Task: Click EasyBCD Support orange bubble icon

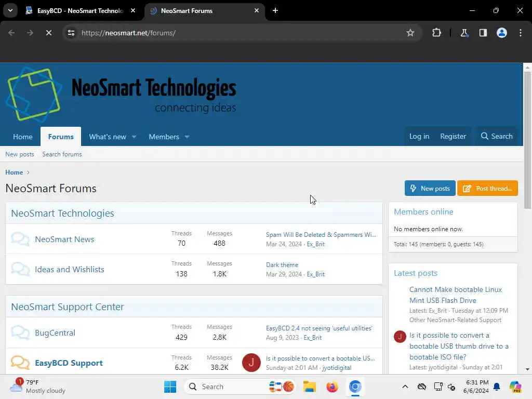Action: point(20,362)
